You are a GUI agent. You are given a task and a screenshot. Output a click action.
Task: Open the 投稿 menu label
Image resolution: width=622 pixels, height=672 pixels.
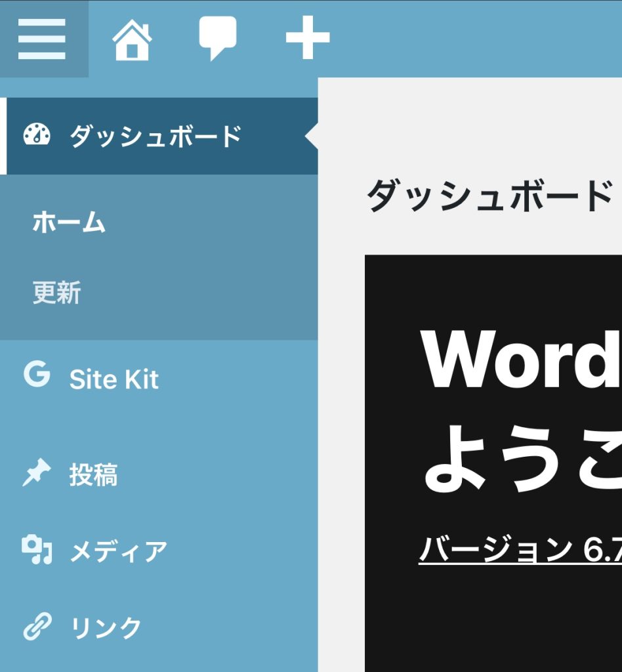point(93,474)
